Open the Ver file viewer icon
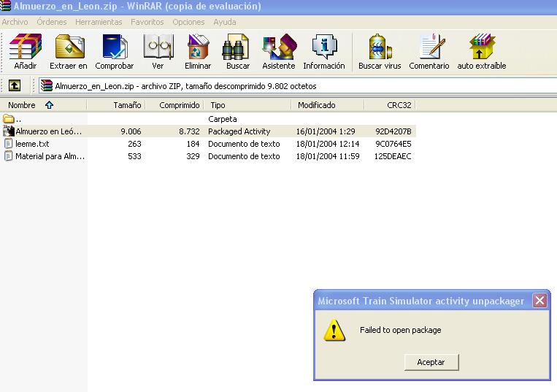Screen dimensions: 557x392 tap(158, 52)
